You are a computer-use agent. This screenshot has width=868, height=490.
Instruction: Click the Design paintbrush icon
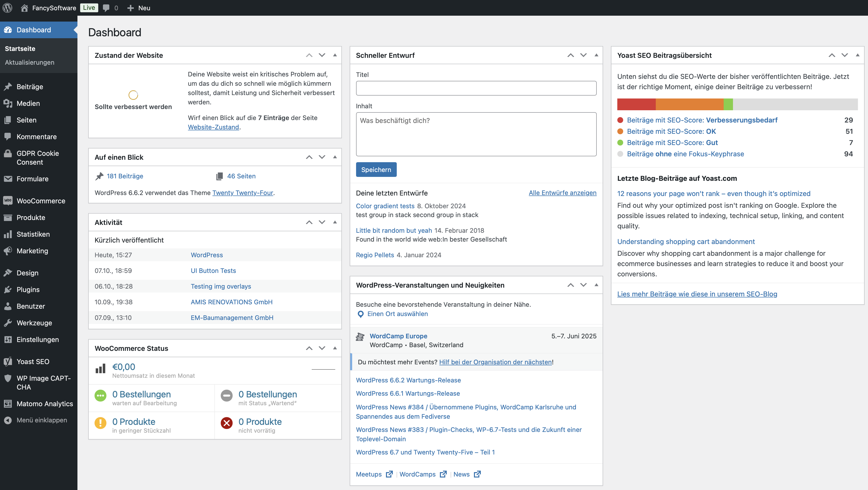[8, 273]
